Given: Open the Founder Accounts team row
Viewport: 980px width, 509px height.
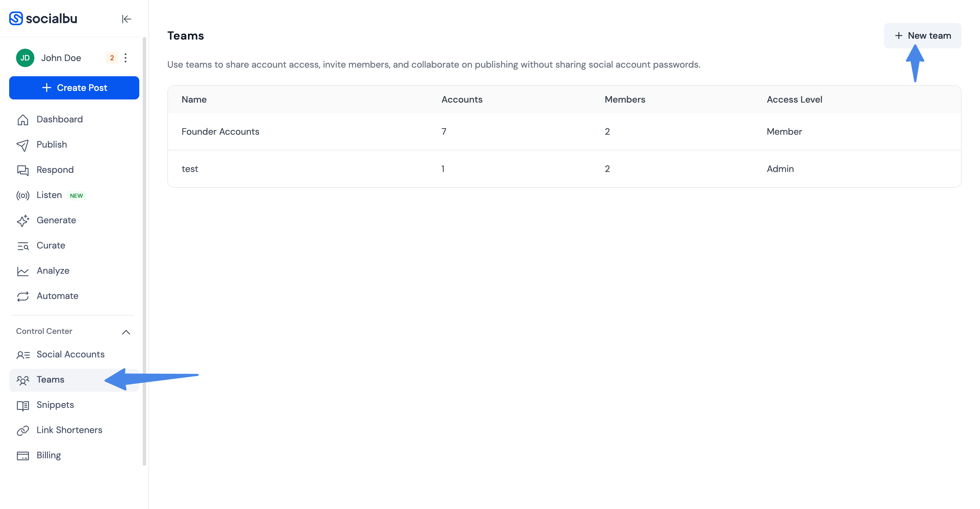Looking at the screenshot, I should coord(564,132).
